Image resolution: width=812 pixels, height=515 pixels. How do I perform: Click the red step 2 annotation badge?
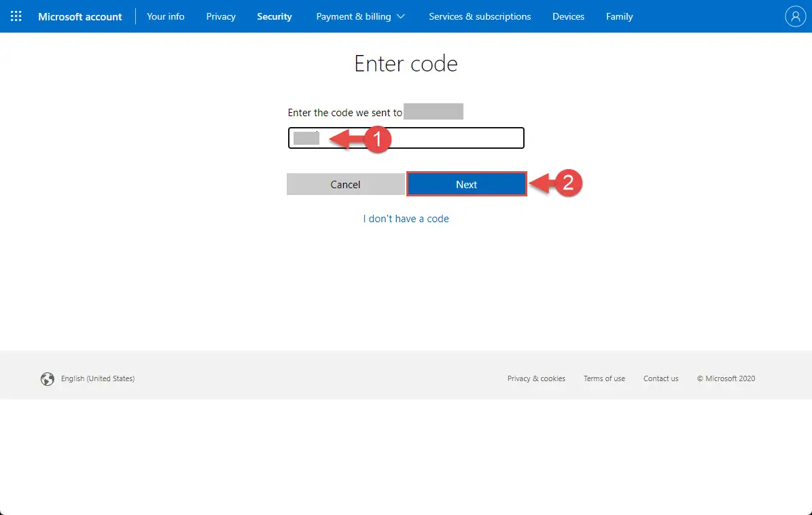(x=569, y=183)
